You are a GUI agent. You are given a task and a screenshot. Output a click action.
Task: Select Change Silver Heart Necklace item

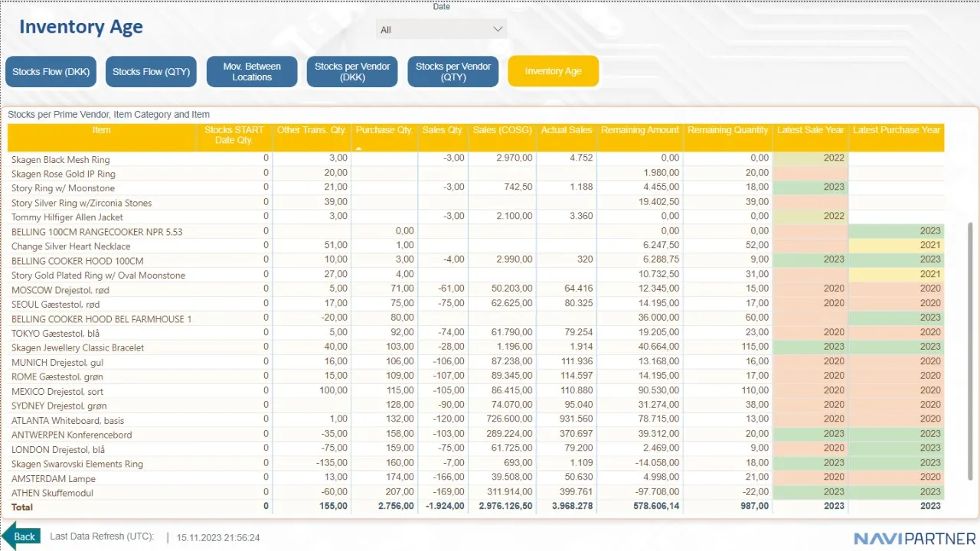(x=71, y=246)
